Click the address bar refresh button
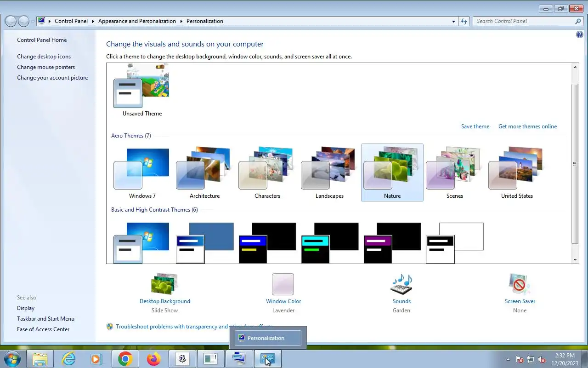 (x=464, y=21)
